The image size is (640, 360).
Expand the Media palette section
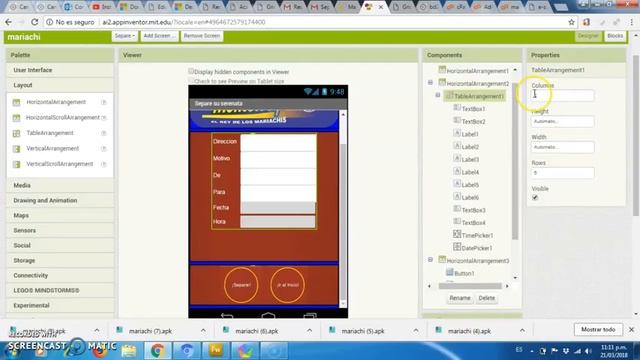coord(60,185)
